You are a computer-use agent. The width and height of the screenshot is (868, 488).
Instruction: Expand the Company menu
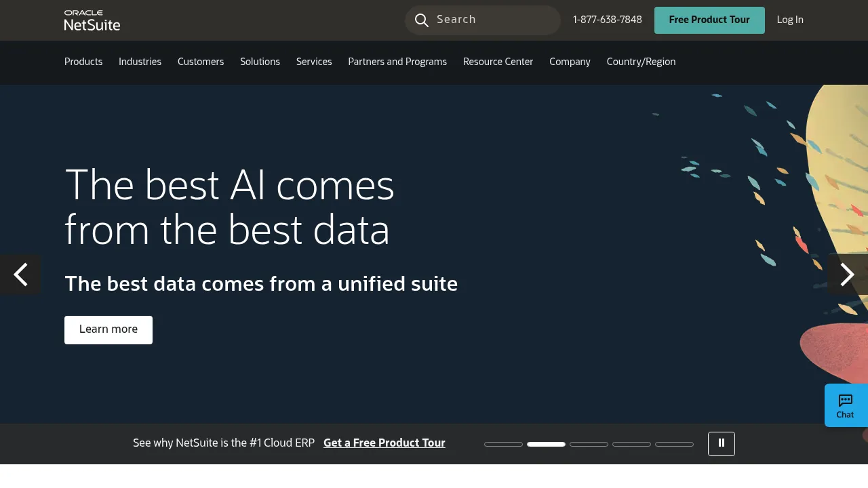[570, 62]
